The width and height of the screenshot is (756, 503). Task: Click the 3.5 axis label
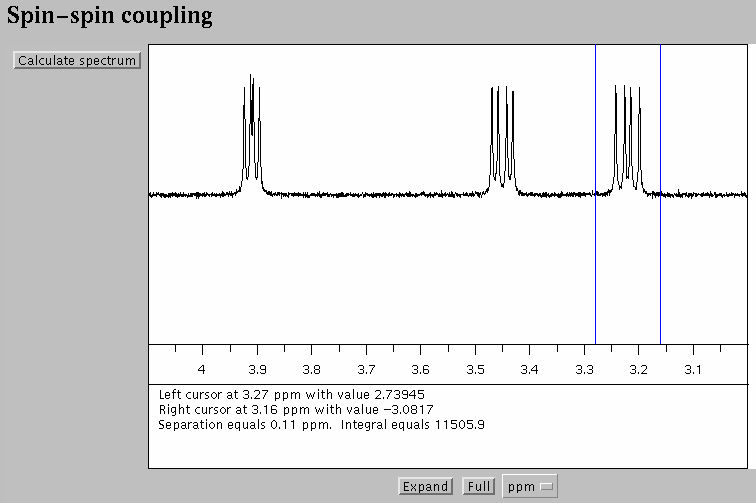[x=475, y=369]
